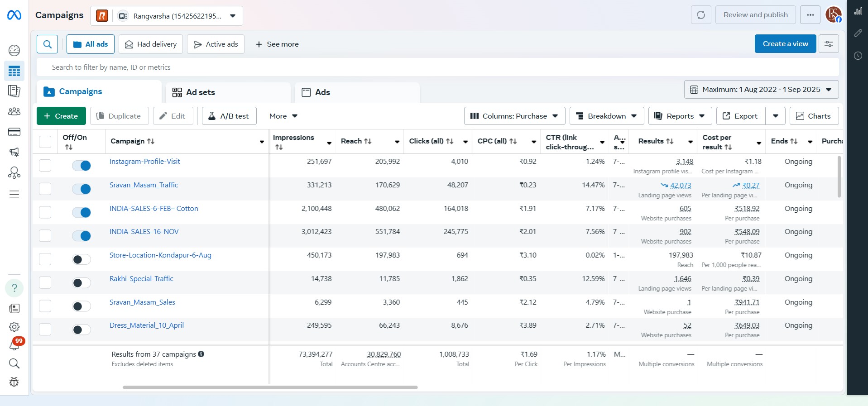Turn off Instagram-Profile-Visit campaign toggle
Viewport: 868px width, 406px height.
[82, 166]
